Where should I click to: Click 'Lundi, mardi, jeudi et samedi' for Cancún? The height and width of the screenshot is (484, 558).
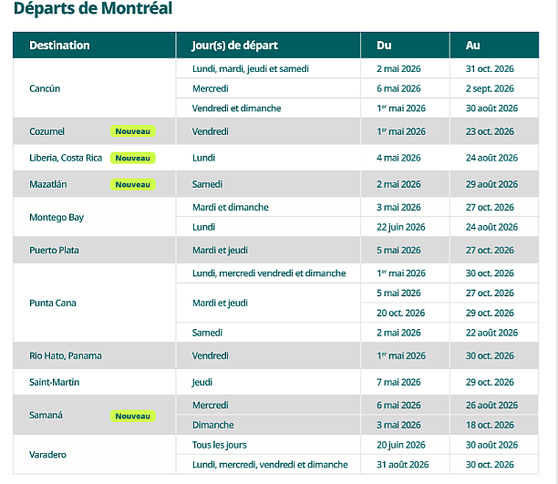tap(251, 69)
